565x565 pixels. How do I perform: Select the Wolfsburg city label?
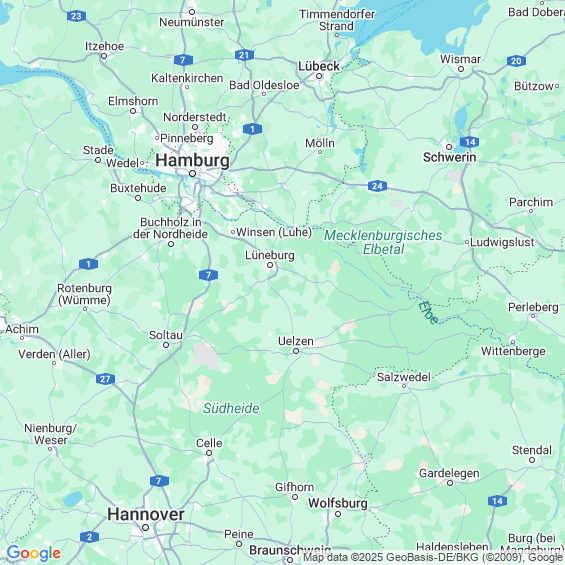[338, 503]
